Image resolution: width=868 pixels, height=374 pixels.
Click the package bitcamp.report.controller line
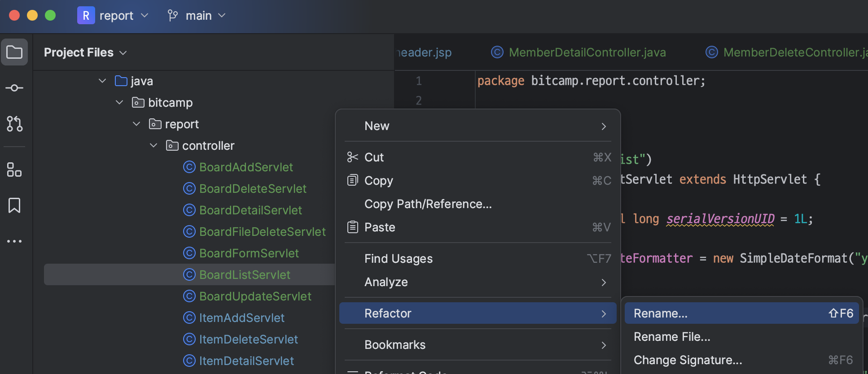click(591, 81)
